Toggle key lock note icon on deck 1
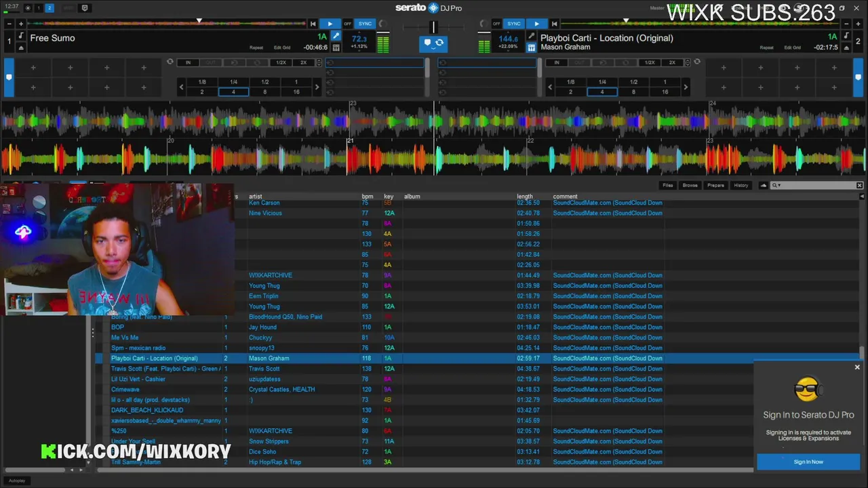The width and height of the screenshot is (868, 488). click(x=21, y=36)
